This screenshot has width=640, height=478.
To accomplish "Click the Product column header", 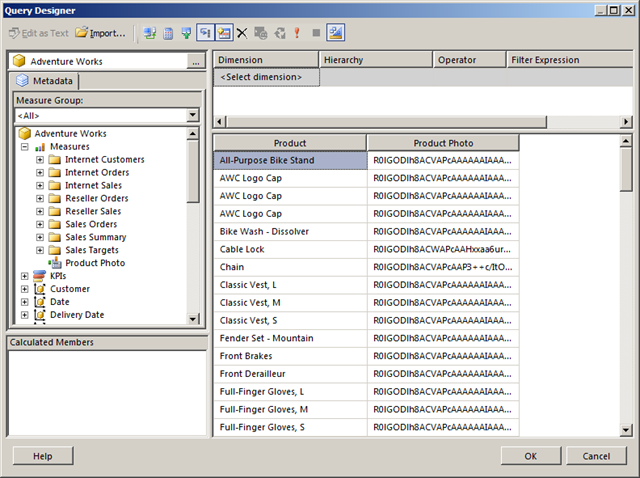I will click(290, 143).
